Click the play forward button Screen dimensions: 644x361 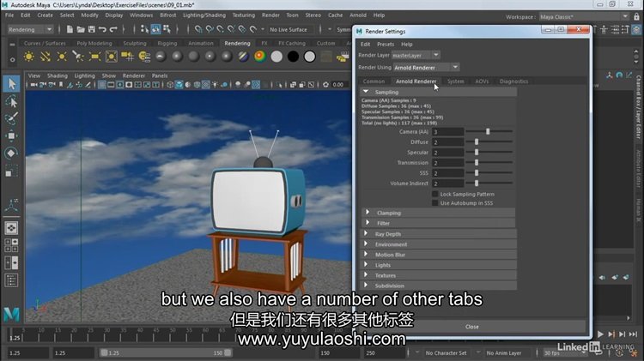[x=600, y=334]
